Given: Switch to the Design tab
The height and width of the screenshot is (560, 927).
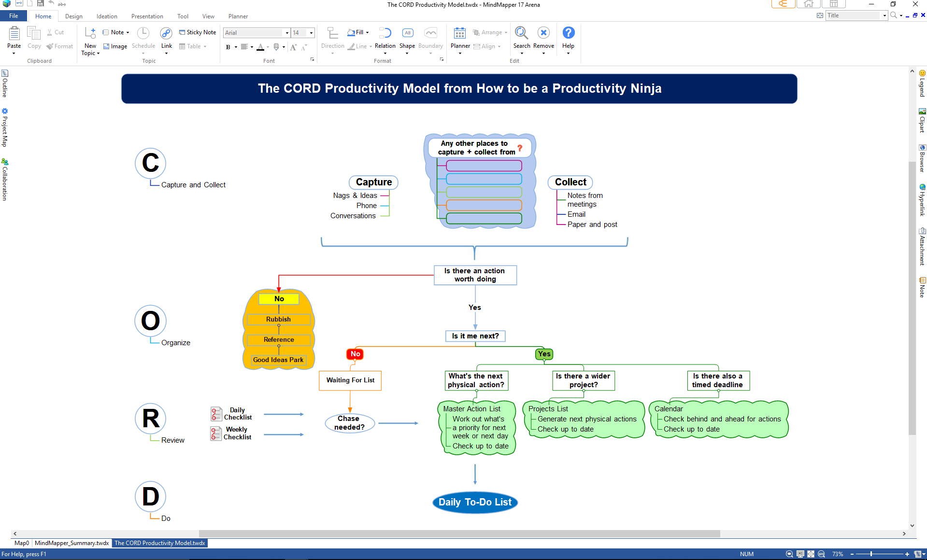Looking at the screenshot, I should click(x=74, y=16).
